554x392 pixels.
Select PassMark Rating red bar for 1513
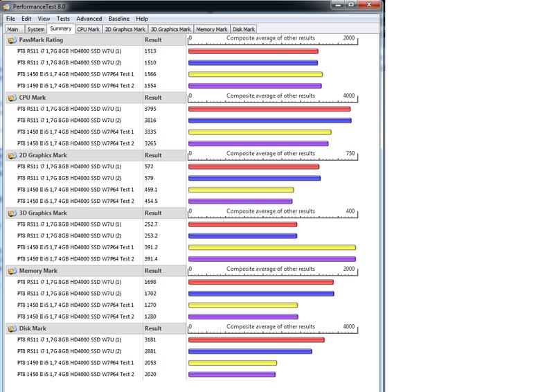[x=253, y=51]
